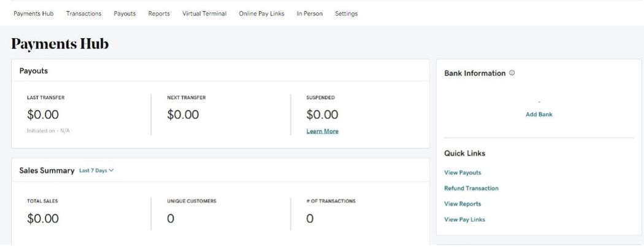Go to the Payouts tab

point(125,14)
